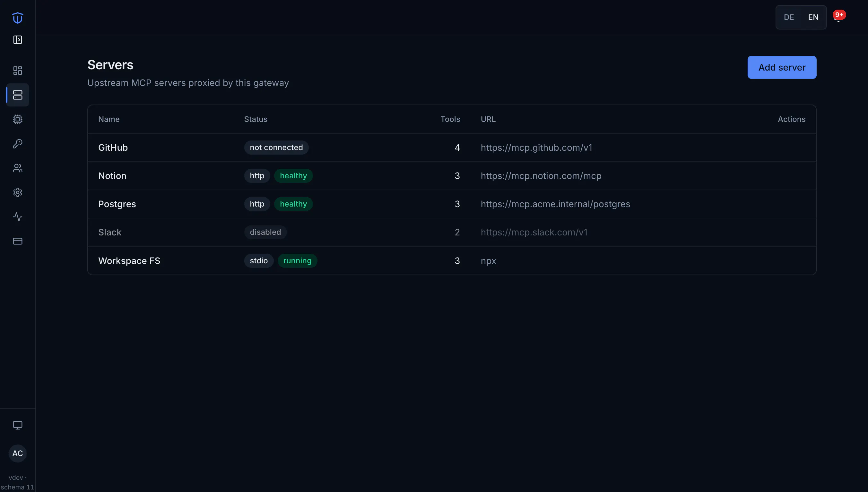Click the disabled badge for Slack
The image size is (868, 492).
point(265,232)
